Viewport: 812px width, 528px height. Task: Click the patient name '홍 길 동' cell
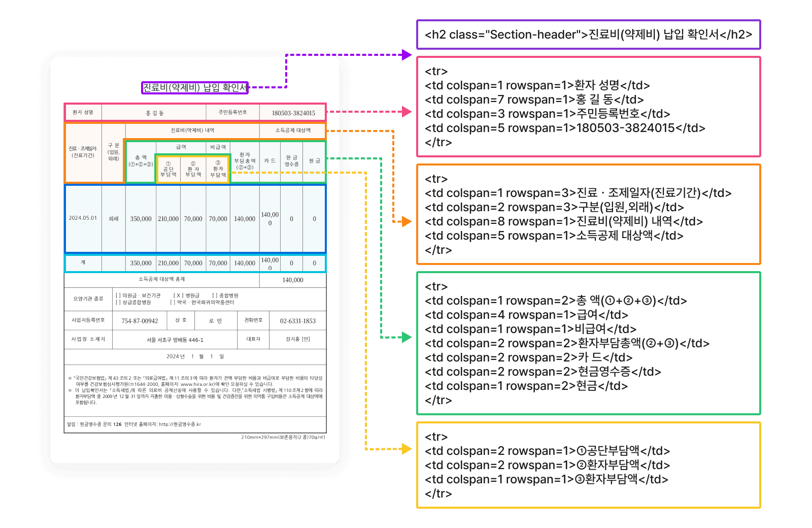tap(154, 113)
